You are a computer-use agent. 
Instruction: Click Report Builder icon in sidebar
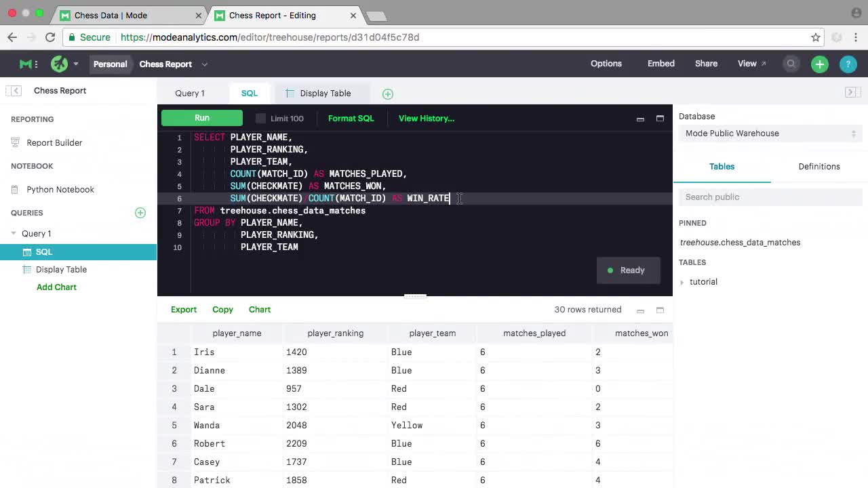[x=16, y=143]
